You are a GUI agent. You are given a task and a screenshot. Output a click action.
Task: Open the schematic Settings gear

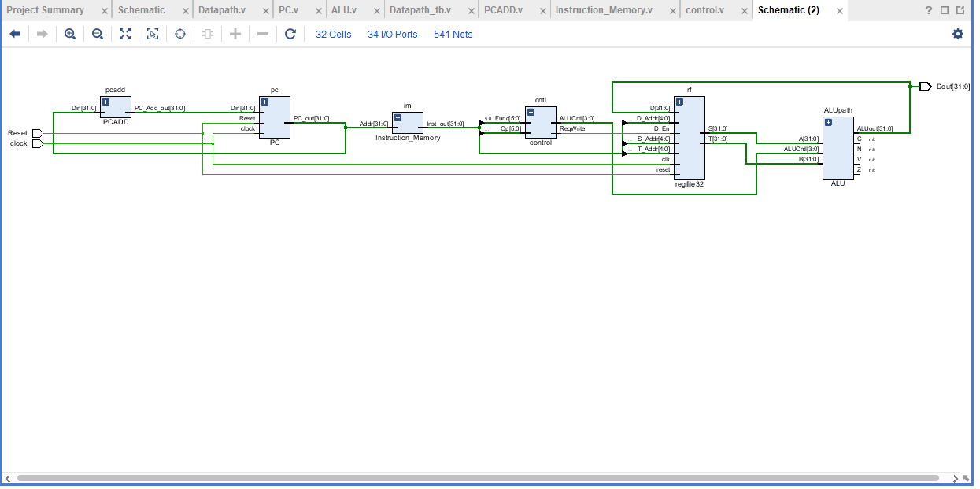point(958,34)
